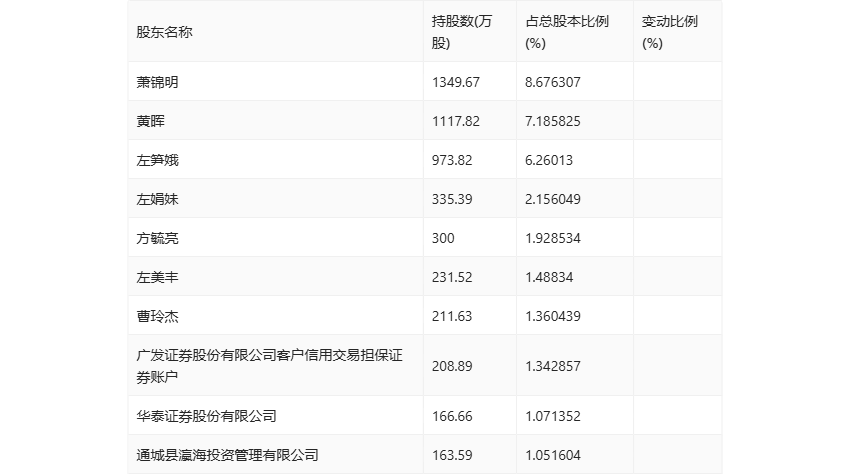Click shareholding value 1349.67
850x474 pixels.
456,82
